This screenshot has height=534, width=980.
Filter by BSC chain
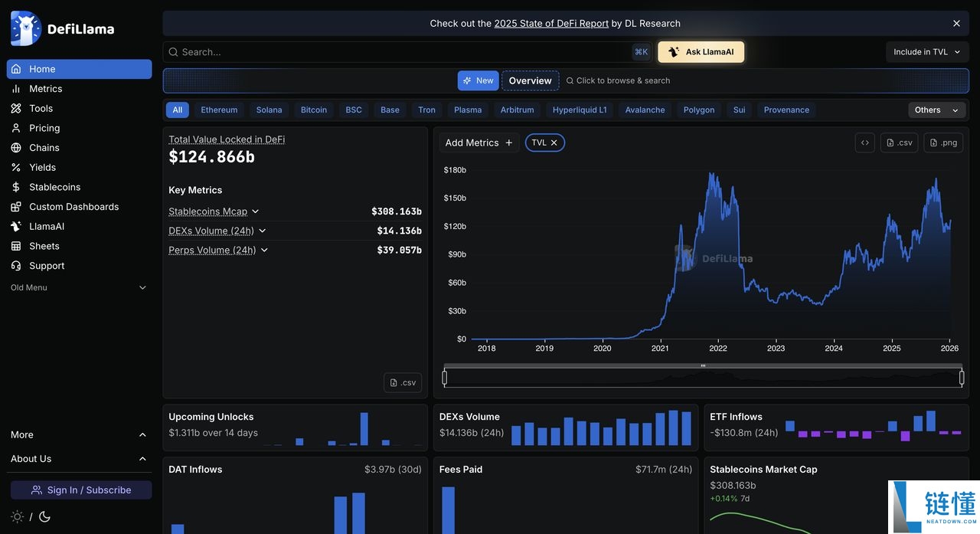click(354, 110)
